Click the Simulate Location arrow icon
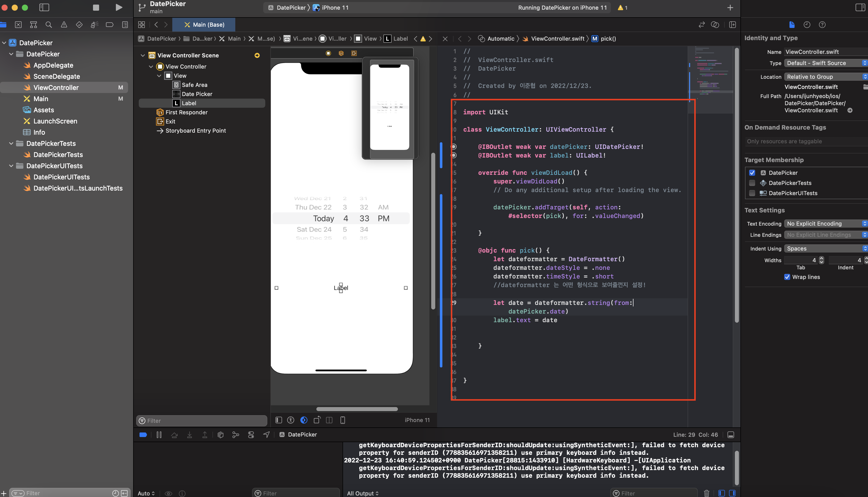This screenshot has height=497, width=868. (266, 434)
